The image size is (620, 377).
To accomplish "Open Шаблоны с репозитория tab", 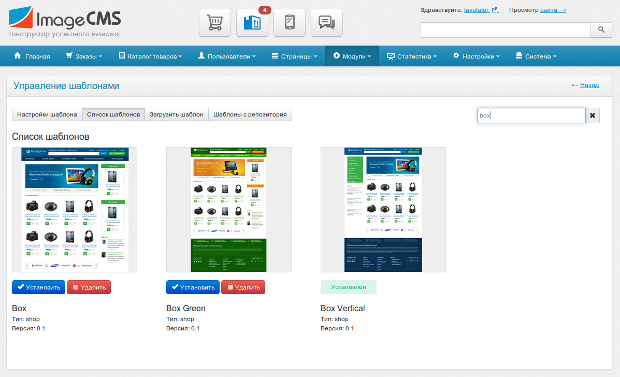I will click(250, 114).
